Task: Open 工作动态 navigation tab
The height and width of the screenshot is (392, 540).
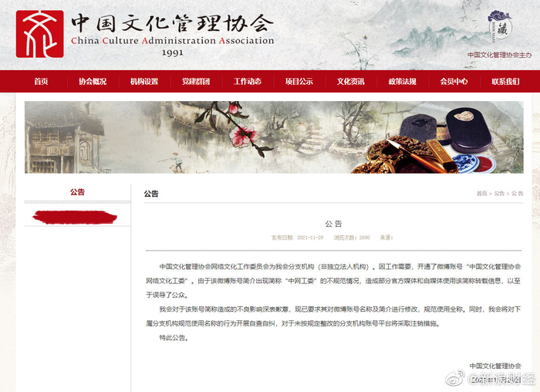Action: coord(248,81)
